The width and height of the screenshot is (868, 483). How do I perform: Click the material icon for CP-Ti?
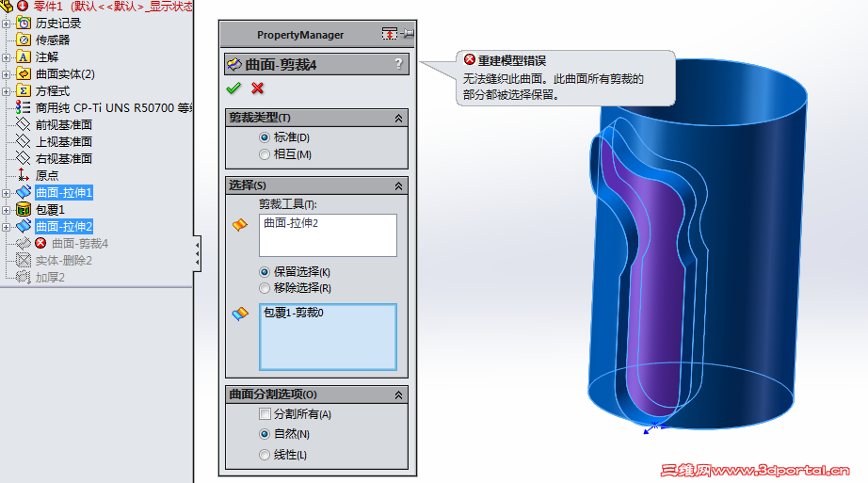point(24,107)
